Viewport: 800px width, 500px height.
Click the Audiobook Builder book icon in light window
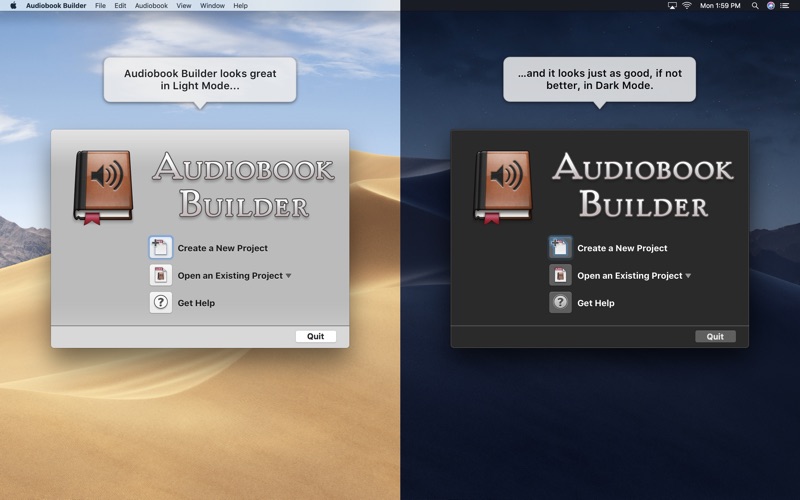coord(104,187)
